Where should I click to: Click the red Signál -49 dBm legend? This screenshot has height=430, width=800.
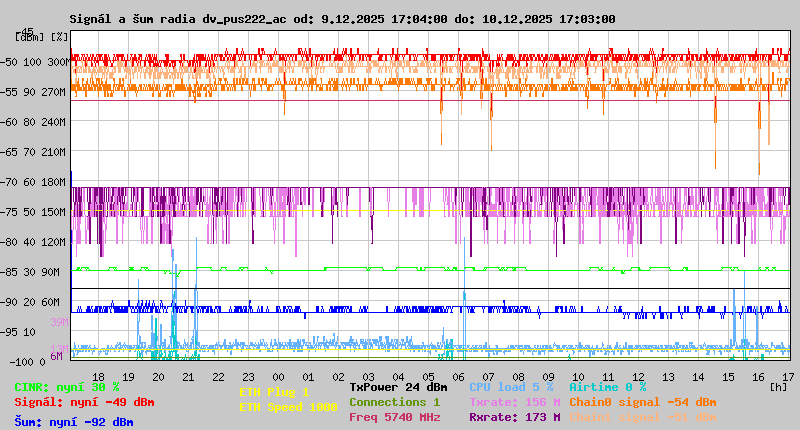click(84, 403)
